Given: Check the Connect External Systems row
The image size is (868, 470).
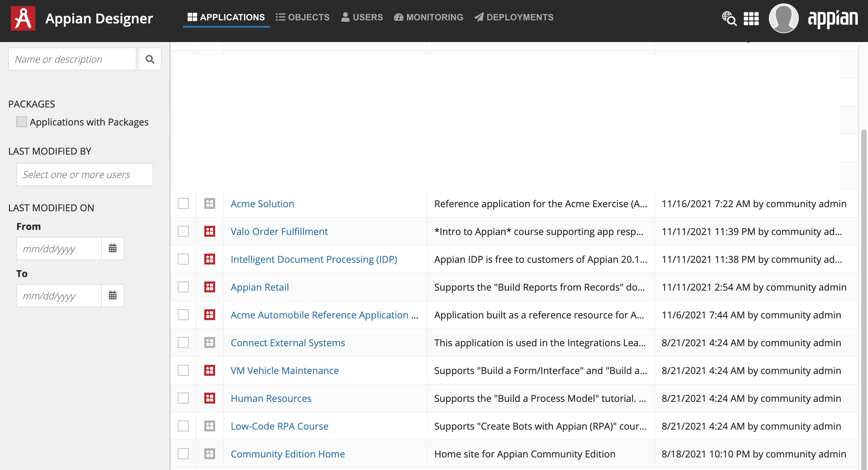Looking at the screenshot, I should [183, 342].
